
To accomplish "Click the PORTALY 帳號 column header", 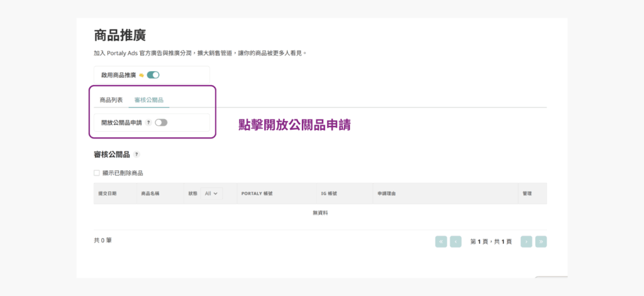I will point(257,193).
